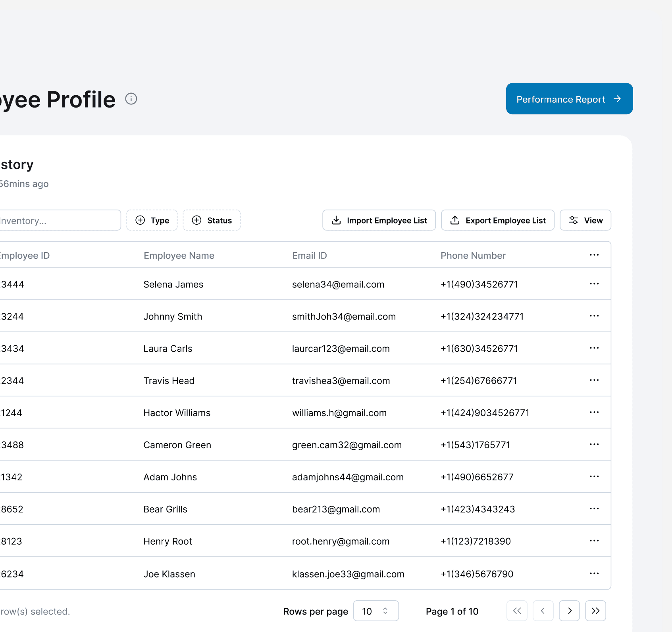The height and width of the screenshot is (632, 672).
Task: Click the info icon beside the page title
Action: (x=131, y=98)
